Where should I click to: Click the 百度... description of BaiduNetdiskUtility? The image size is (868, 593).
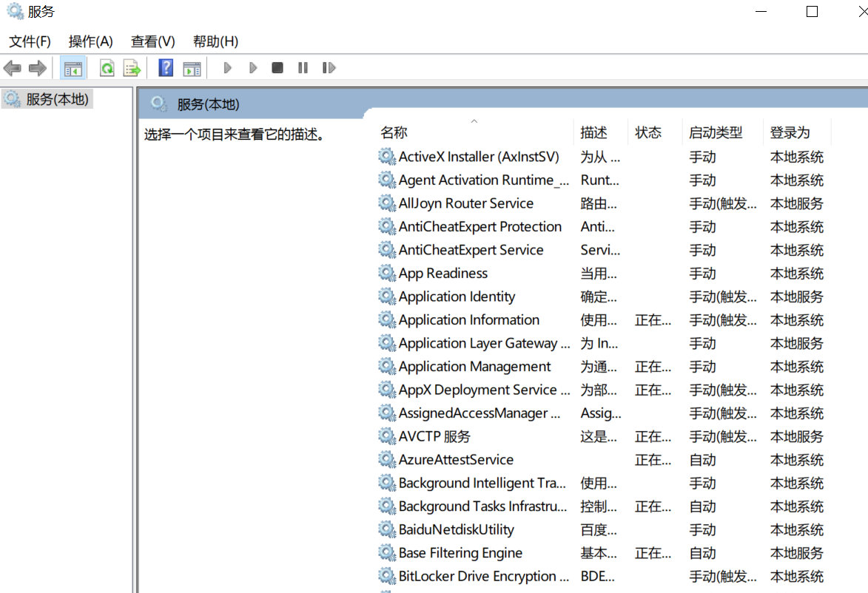599,530
